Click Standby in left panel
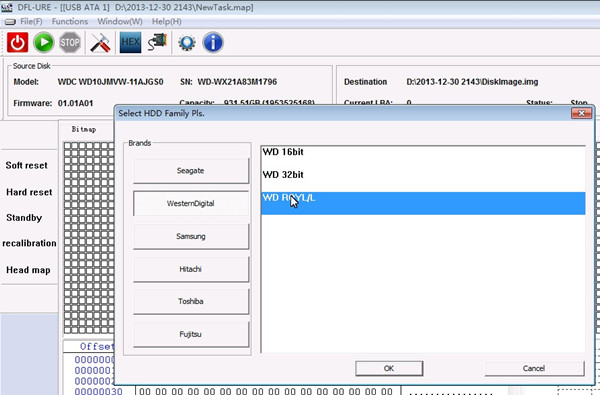Screen dimensions: 600x395 [x=24, y=218]
